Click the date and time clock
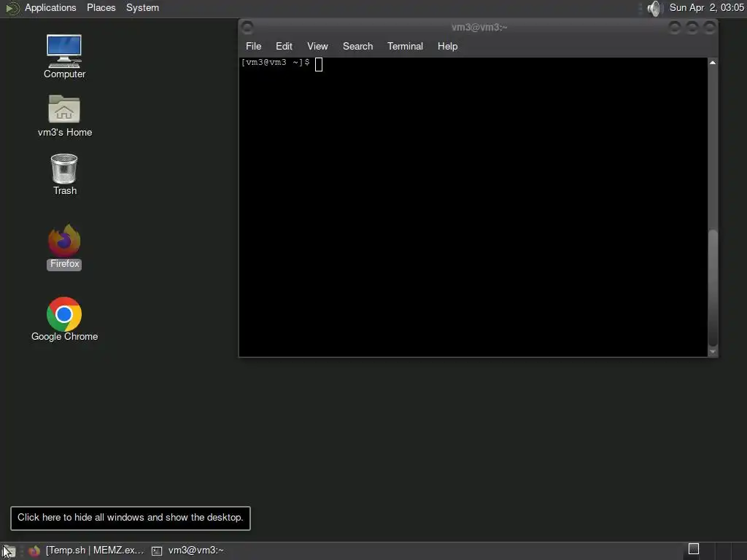747x560 pixels. 706,7
